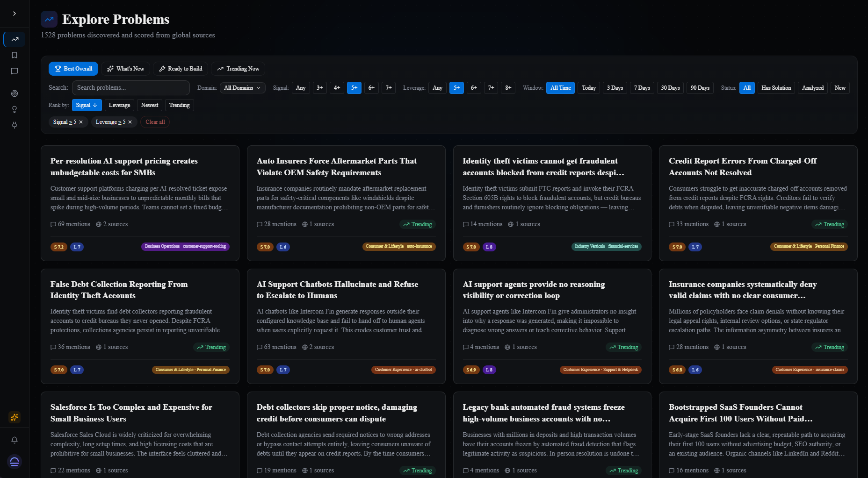
Task: Select the Best Overall tab
Action: (x=73, y=69)
